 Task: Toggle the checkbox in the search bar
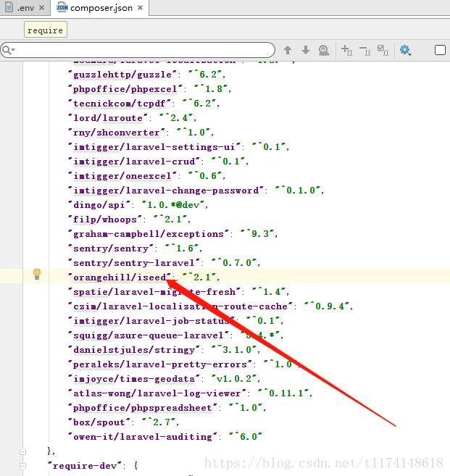(x=440, y=50)
